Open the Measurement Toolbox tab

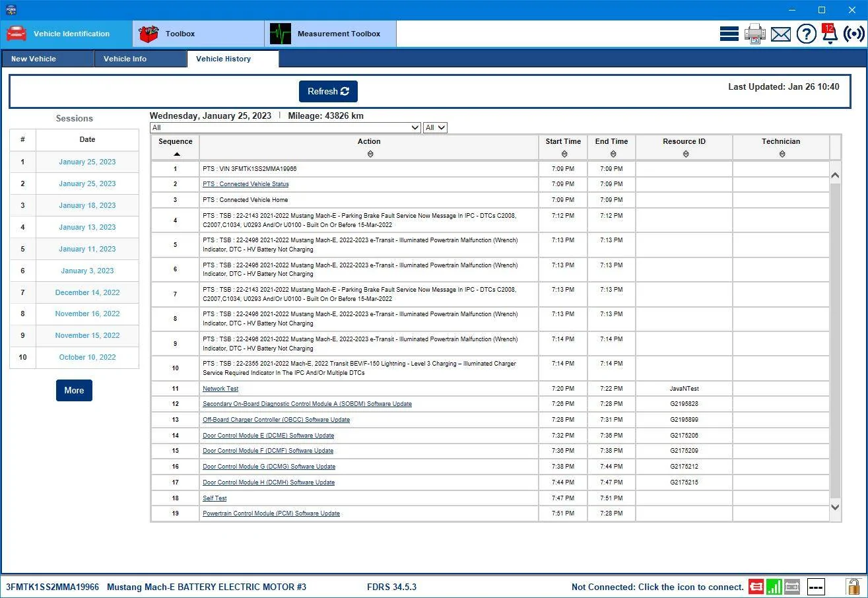330,34
